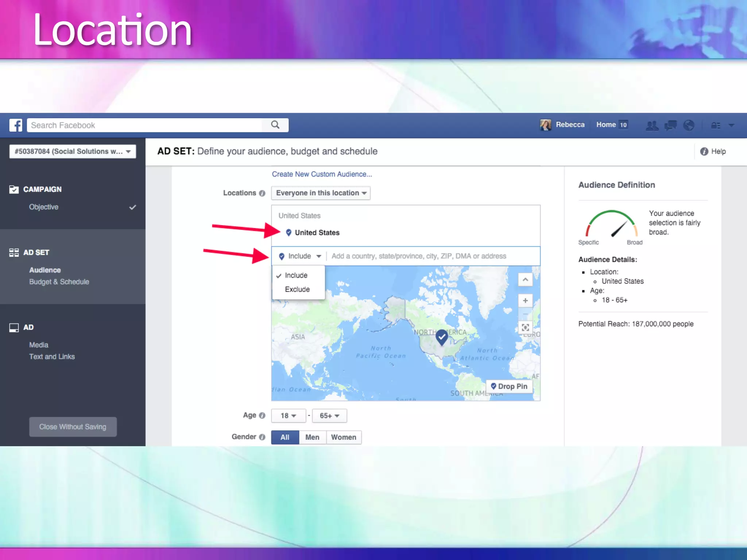Image resolution: width=747 pixels, height=560 pixels.
Task: Select the Men gender option
Action: point(312,437)
